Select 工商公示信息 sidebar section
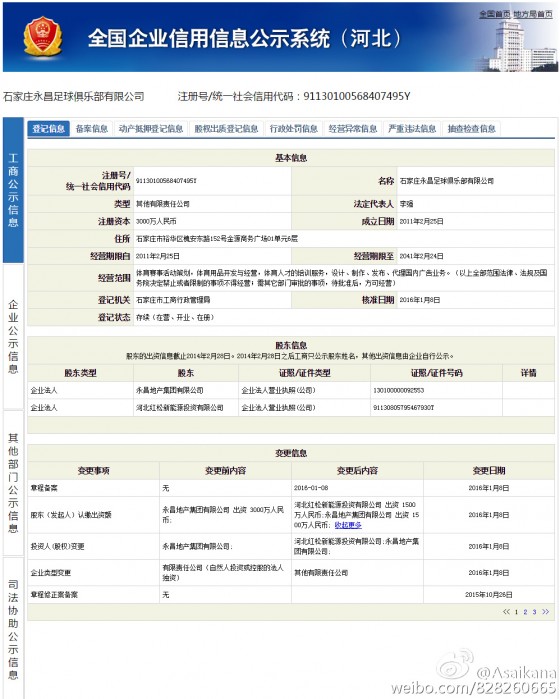560x699 pixels. pyautogui.click(x=13, y=190)
